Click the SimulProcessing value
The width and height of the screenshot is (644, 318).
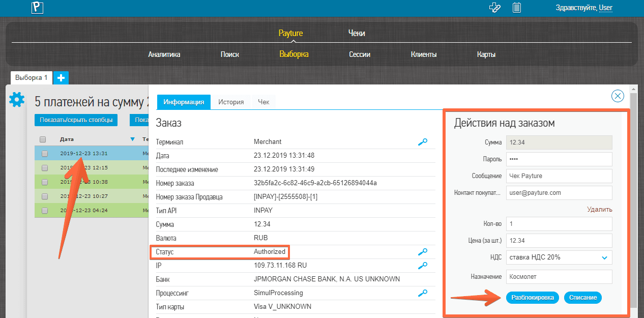(x=278, y=293)
